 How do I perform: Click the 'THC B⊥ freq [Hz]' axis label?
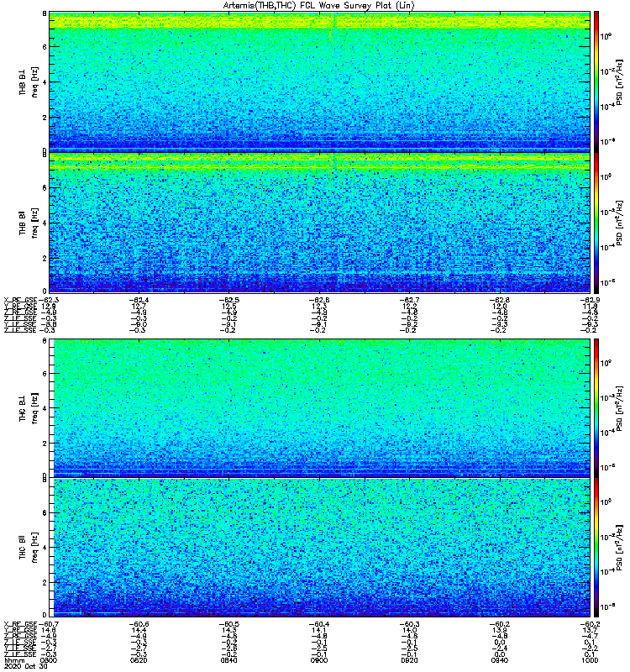tap(29, 408)
